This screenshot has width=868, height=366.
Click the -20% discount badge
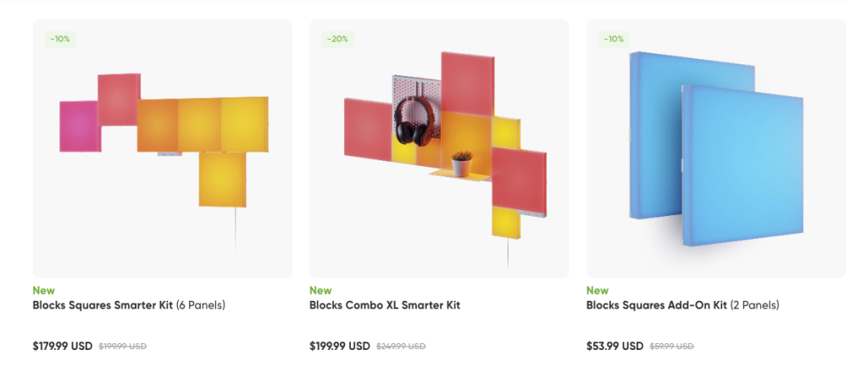pyautogui.click(x=337, y=39)
